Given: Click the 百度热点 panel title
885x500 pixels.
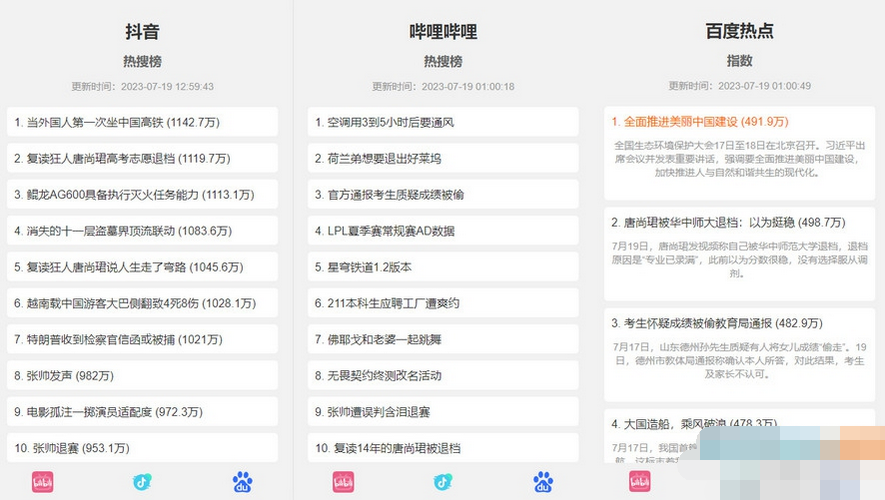Looking at the screenshot, I should click(x=739, y=30).
